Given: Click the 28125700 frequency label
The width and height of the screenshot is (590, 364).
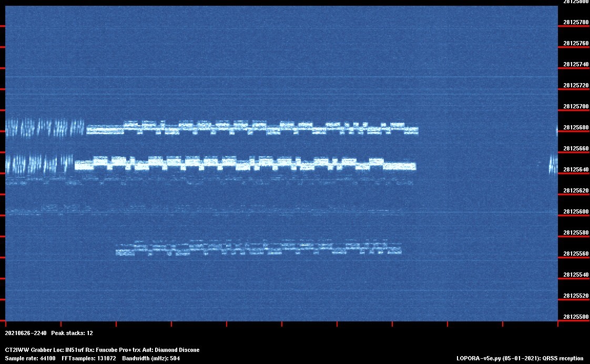Looking at the screenshot, I should click(x=576, y=107).
